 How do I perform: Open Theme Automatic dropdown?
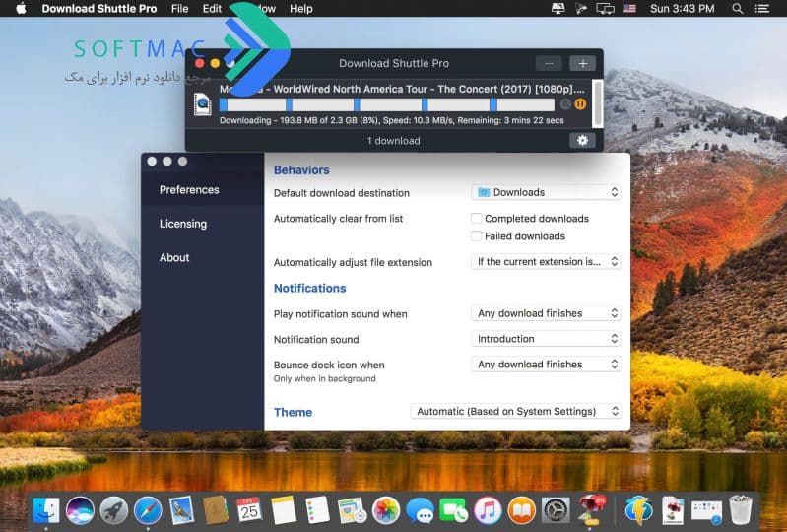click(x=516, y=411)
